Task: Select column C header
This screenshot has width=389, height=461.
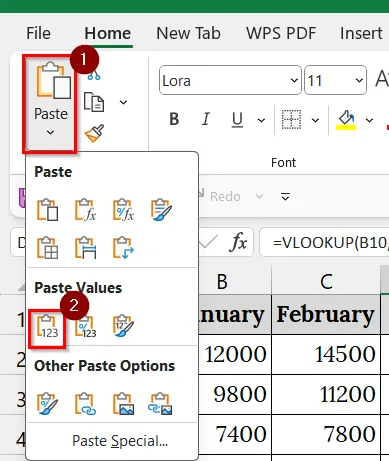Action: point(326,281)
